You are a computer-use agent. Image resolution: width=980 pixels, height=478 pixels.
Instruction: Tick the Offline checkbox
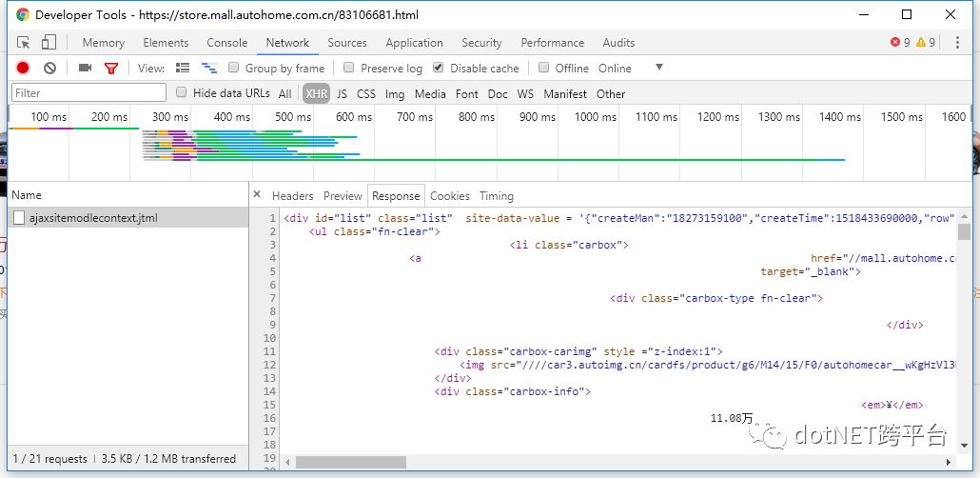(x=543, y=68)
